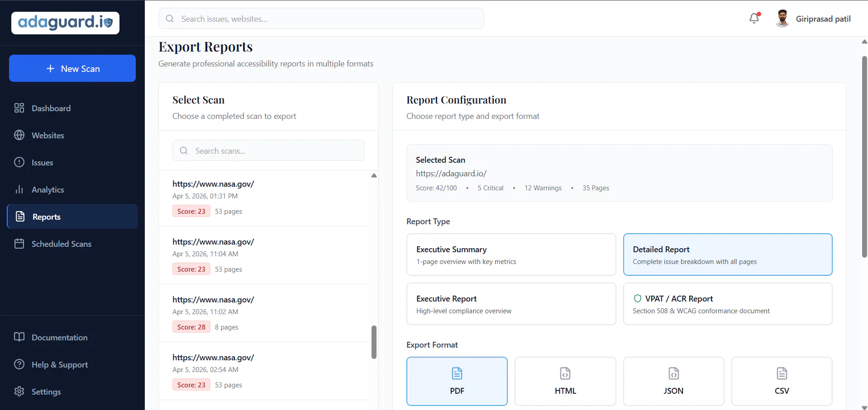Click the Websites globe icon

pyautogui.click(x=19, y=135)
